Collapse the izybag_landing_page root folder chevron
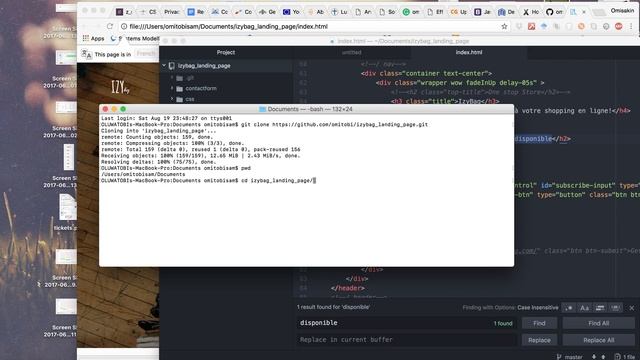The image size is (640, 360). pos(164,65)
